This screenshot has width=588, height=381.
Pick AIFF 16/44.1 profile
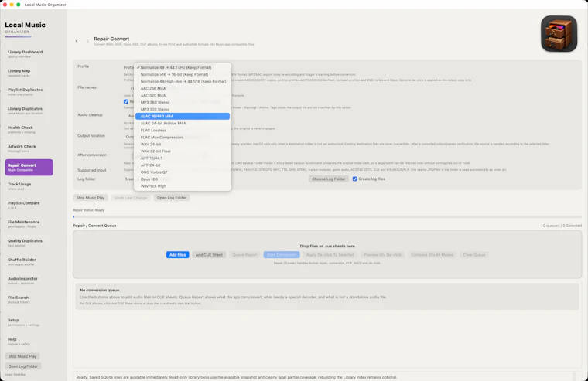[183, 158]
